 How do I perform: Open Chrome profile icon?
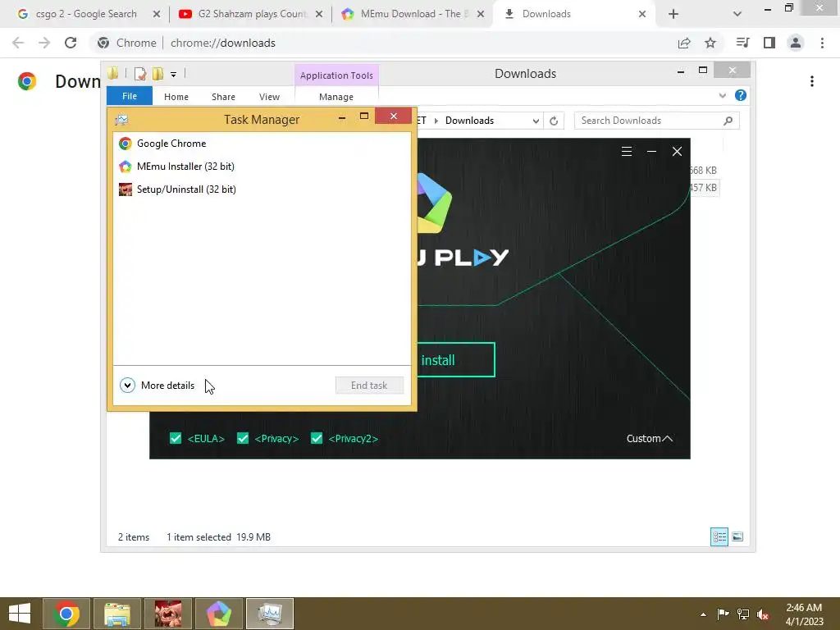[x=796, y=43]
